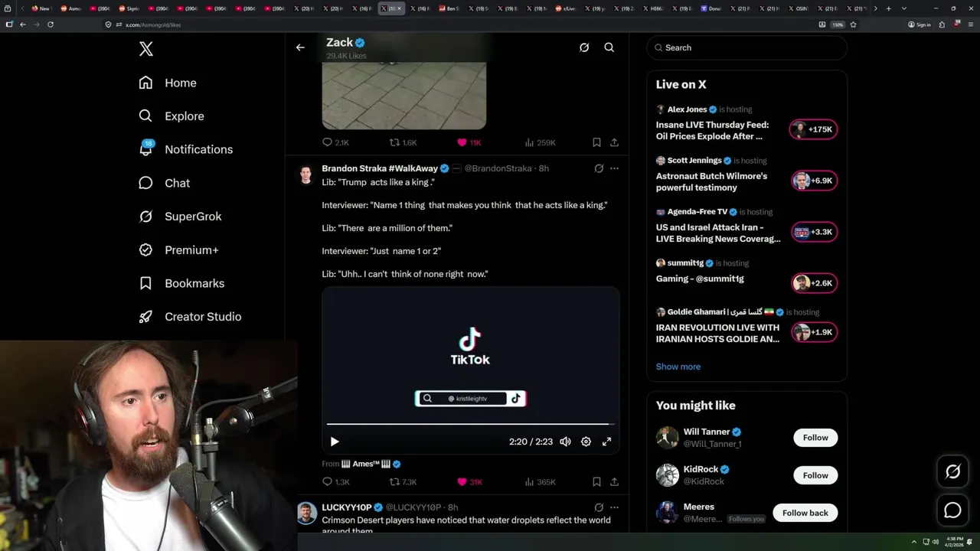The height and width of the screenshot is (551, 980).
Task: Open the video settings gear
Action: tap(586, 442)
